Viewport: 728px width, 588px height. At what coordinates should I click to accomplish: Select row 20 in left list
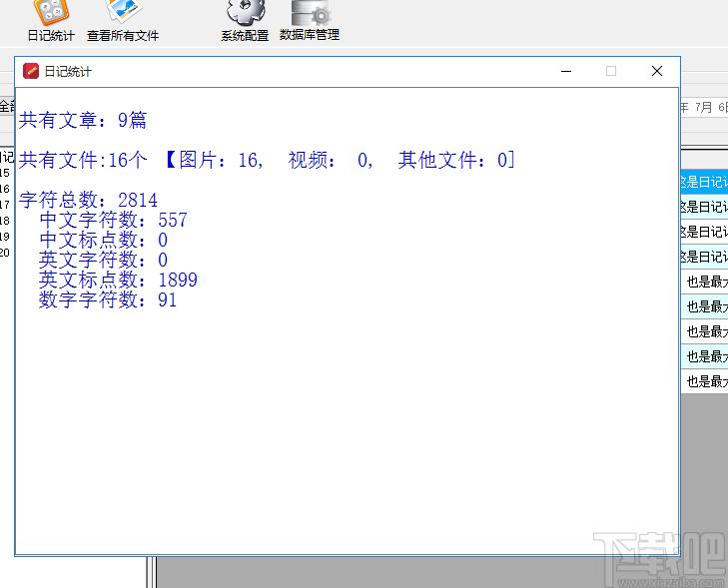[5, 253]
